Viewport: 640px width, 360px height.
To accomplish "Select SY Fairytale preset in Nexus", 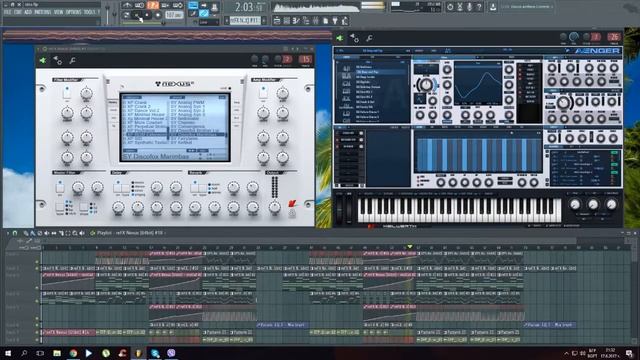I will 184,138.
